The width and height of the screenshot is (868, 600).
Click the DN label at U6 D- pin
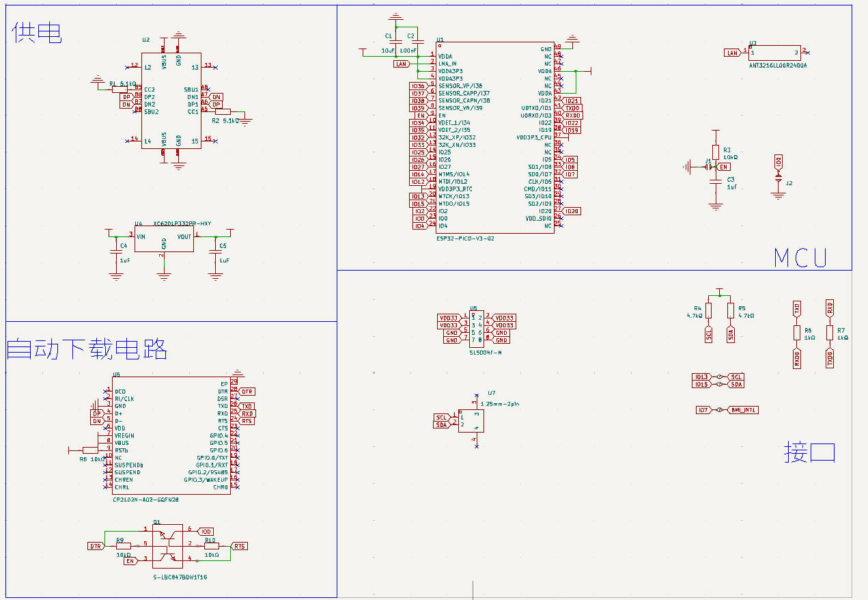click(97, 421)
